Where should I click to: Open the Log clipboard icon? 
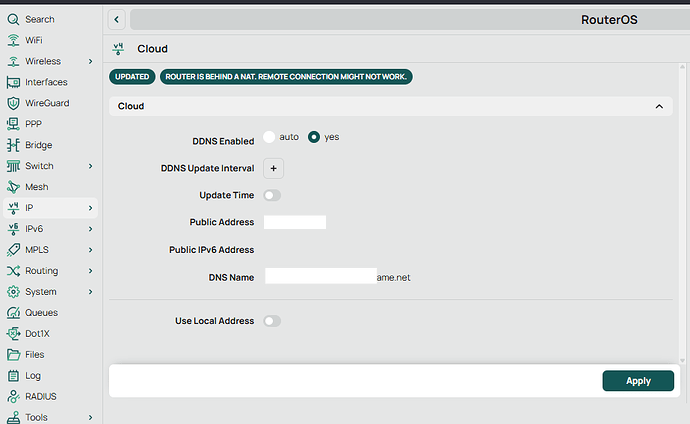tap(13, 376)
